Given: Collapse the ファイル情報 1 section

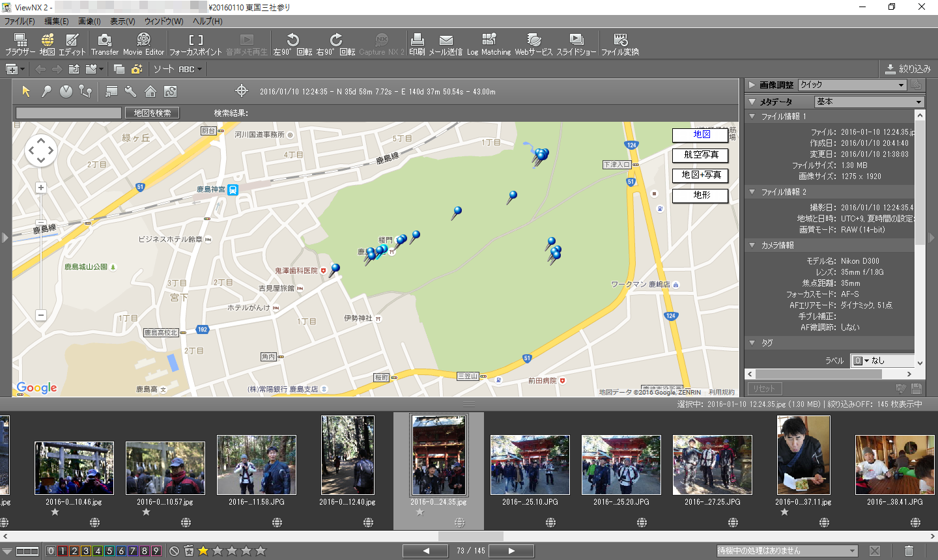Looking at the screenshot, I should coord(752,117).
